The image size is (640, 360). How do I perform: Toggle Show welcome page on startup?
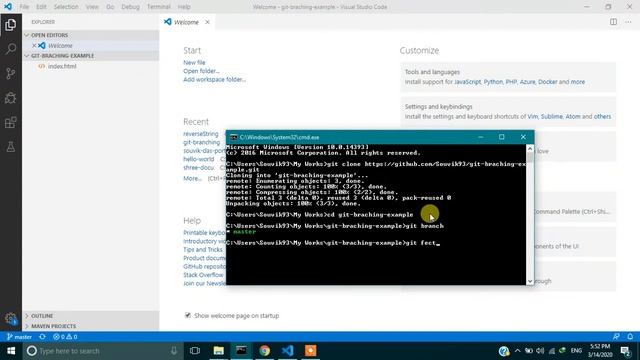[188, 315]
